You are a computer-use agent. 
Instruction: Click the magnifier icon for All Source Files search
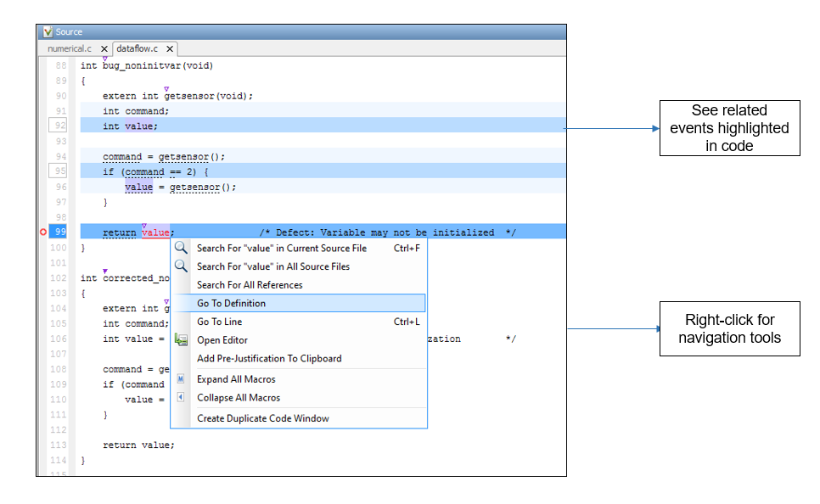pos(181,266)
